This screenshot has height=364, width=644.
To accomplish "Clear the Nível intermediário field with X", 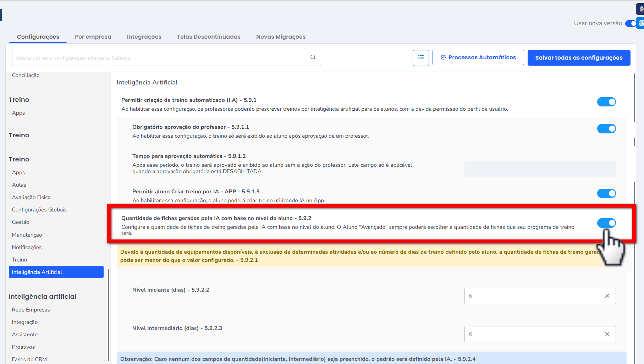I will [607, 334].
